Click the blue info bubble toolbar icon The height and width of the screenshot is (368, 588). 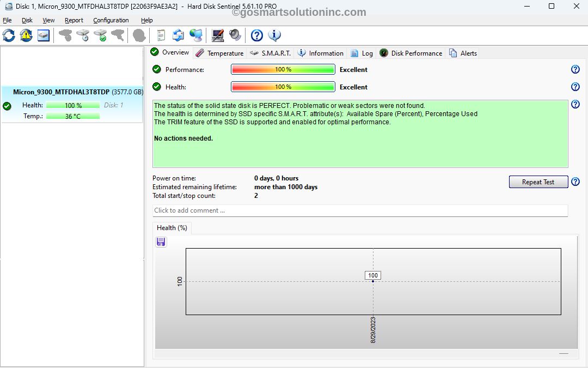[x=274, y=35]
